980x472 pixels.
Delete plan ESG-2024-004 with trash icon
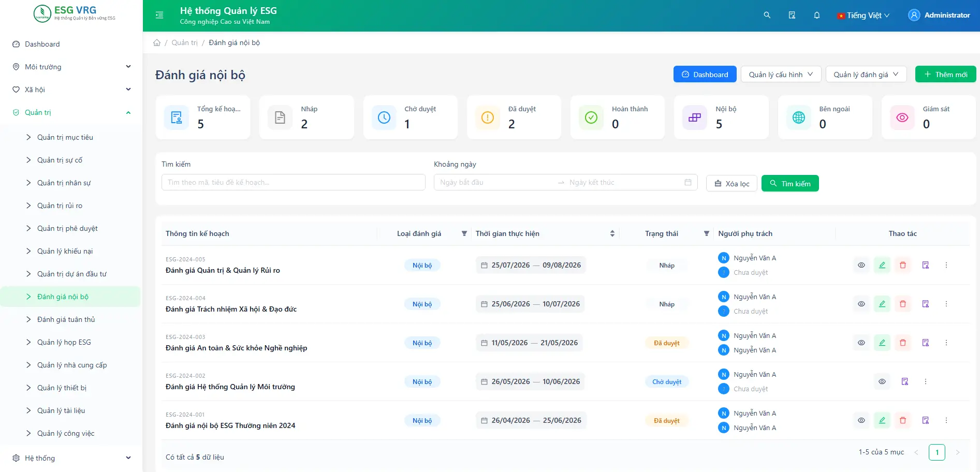[903, 304]
